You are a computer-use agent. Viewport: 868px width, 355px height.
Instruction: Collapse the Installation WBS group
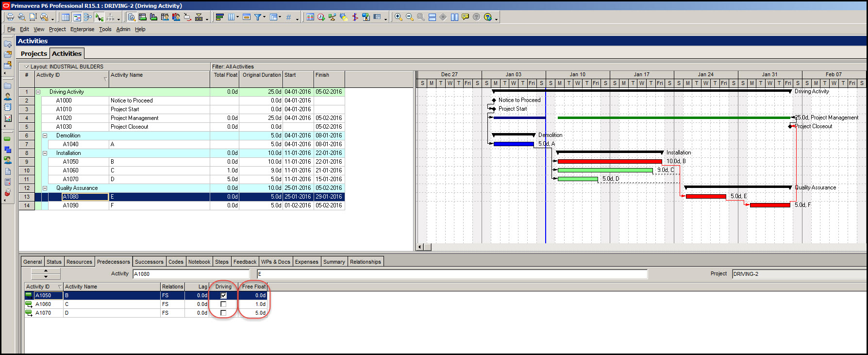point(45,153)
